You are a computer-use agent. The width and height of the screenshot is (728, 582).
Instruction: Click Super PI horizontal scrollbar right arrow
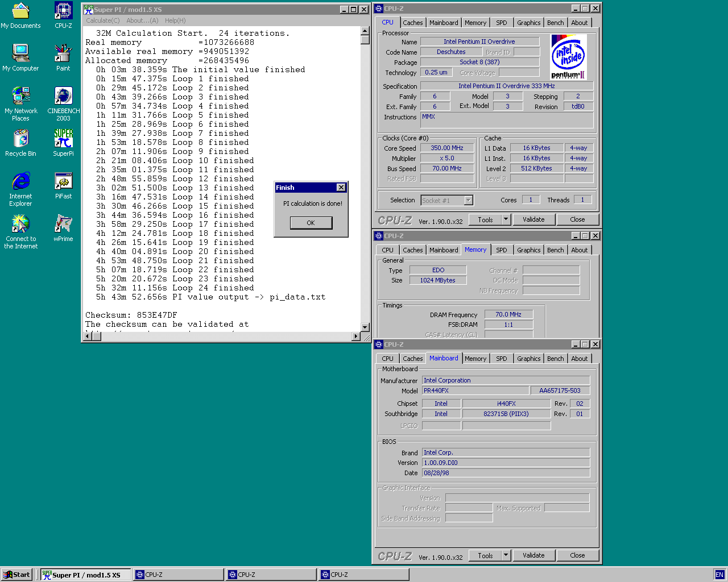tap(356, 336)
